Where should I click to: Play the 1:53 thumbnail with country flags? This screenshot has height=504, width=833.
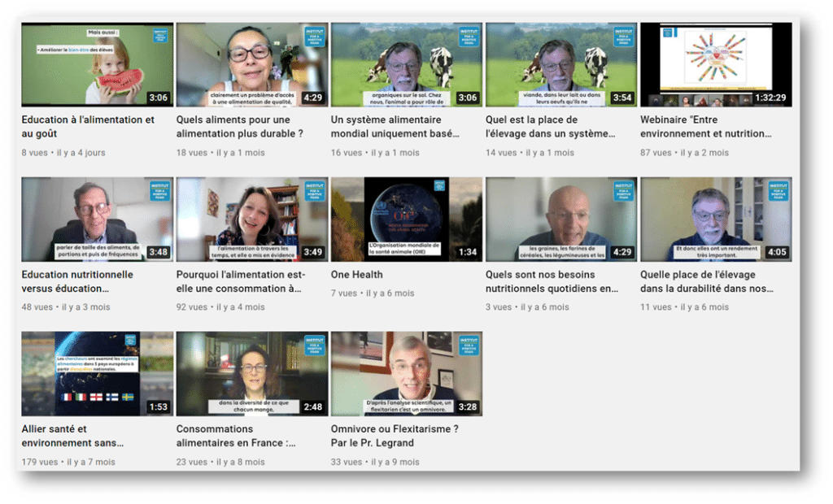(97, 374)
